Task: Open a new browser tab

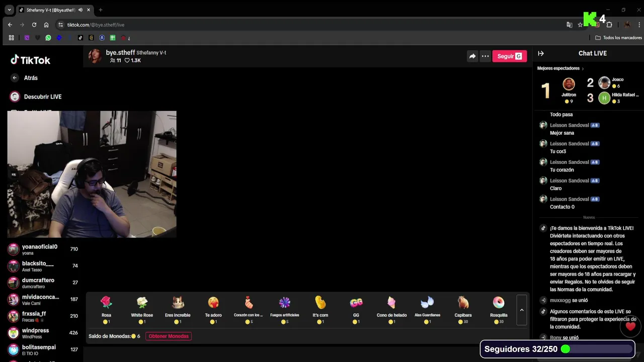Action: [x=101, y=10]
